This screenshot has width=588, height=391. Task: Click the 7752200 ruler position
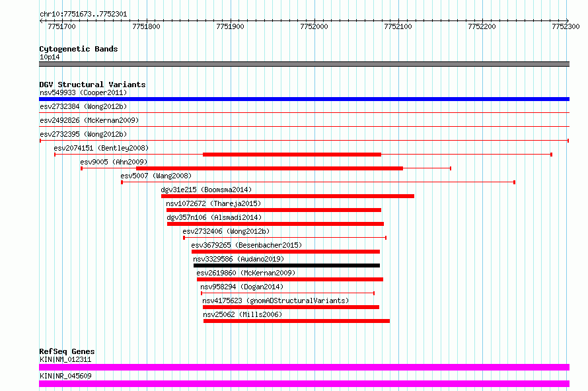[x=482, y=26]
